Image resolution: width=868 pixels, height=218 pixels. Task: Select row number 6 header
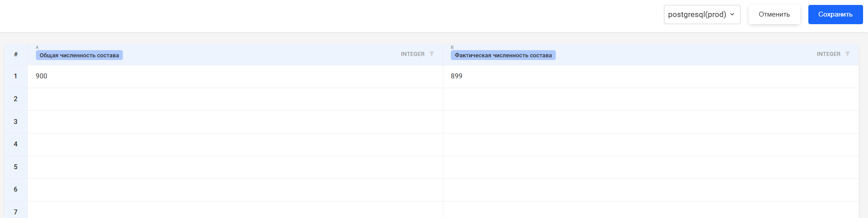(x=16, y=190)
